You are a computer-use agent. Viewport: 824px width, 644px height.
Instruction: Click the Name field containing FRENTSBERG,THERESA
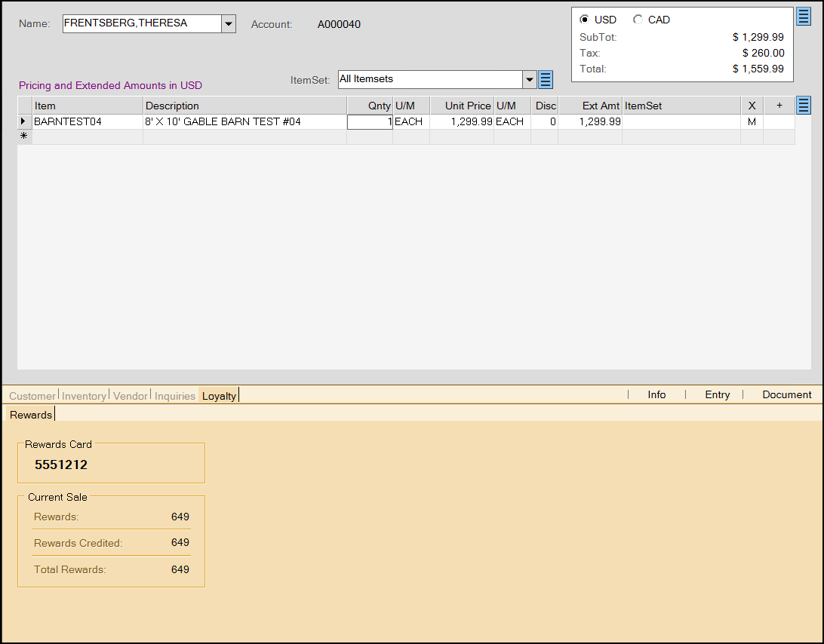click(x=141, y=24)
